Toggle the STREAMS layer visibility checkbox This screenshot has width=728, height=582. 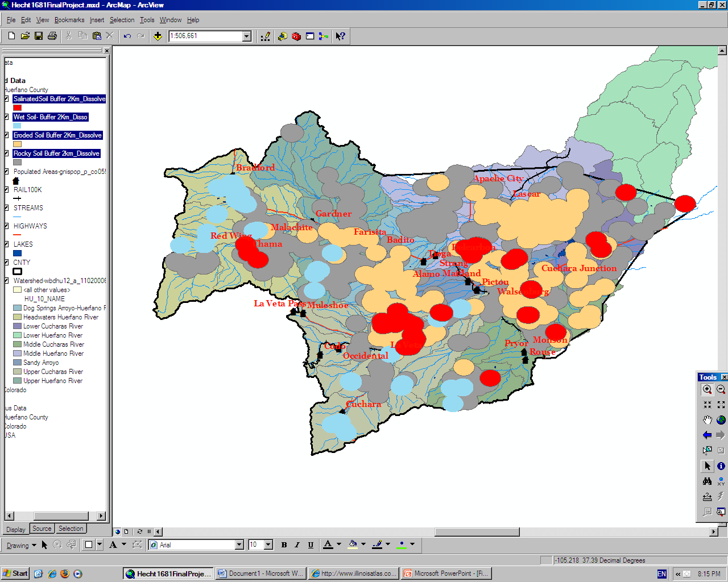[6, 208]
